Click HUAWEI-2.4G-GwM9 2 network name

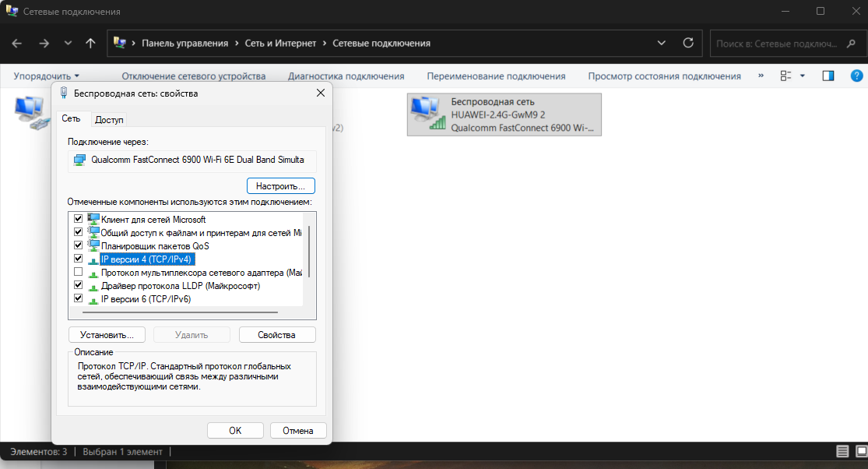tap(497, 115)
